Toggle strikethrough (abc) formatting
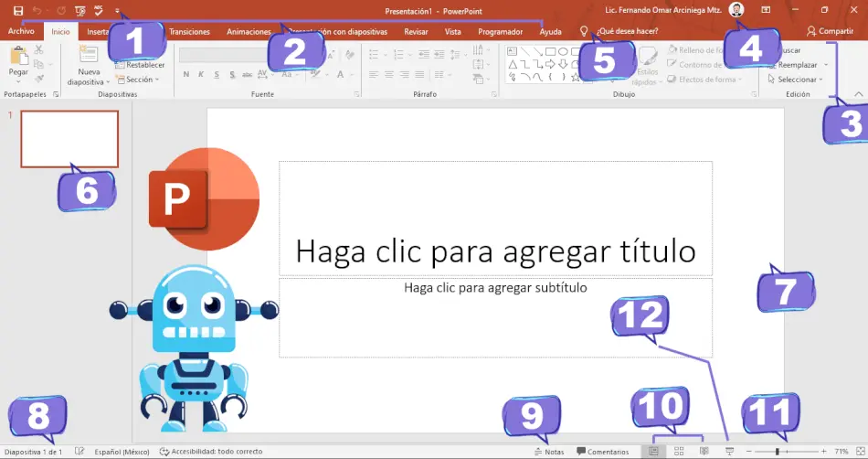The width and height of the screenshot is (868, 459). click(247, 74)
